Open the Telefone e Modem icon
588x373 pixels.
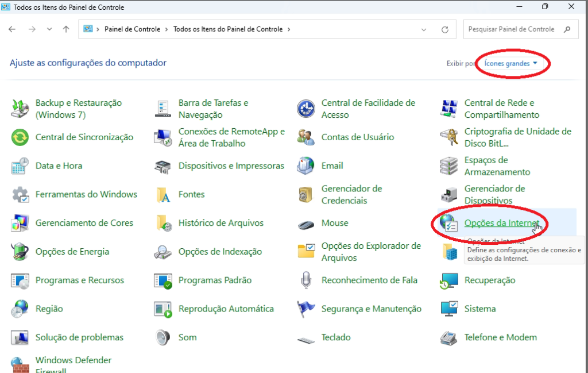point(449,337)
